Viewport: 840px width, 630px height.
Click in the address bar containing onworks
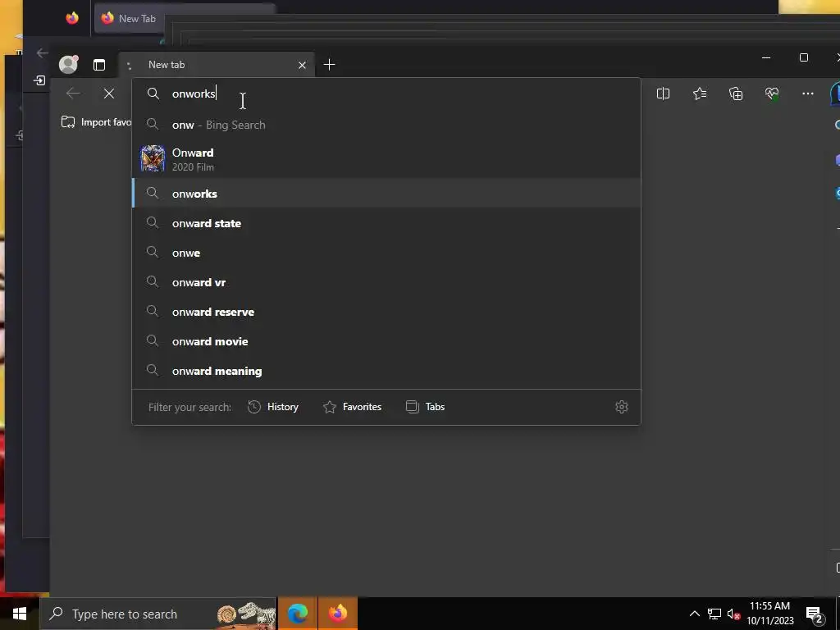click(386, 94)
